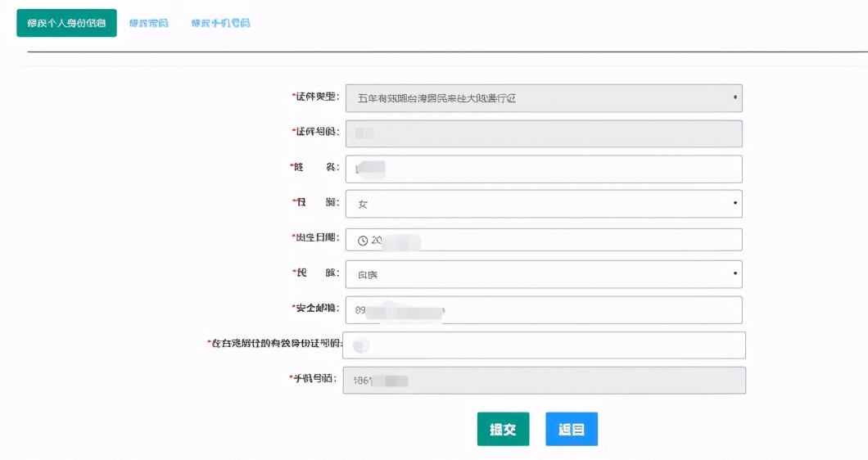The height and width of the screenshot is (460, 868).
Task: Open the gender dropdown showing 女
Action: pyautogui.click(x=544, y=204)
